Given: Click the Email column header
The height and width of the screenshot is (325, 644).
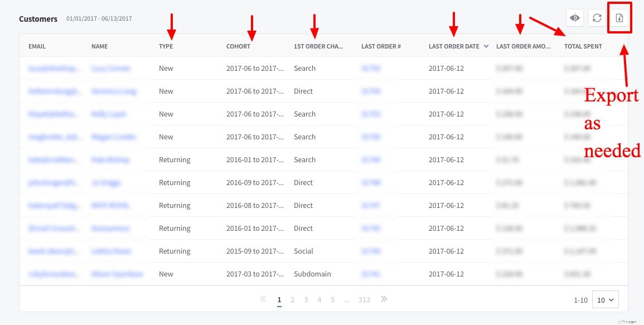Looking at the screenshot, I should click(x=37, y=46).
